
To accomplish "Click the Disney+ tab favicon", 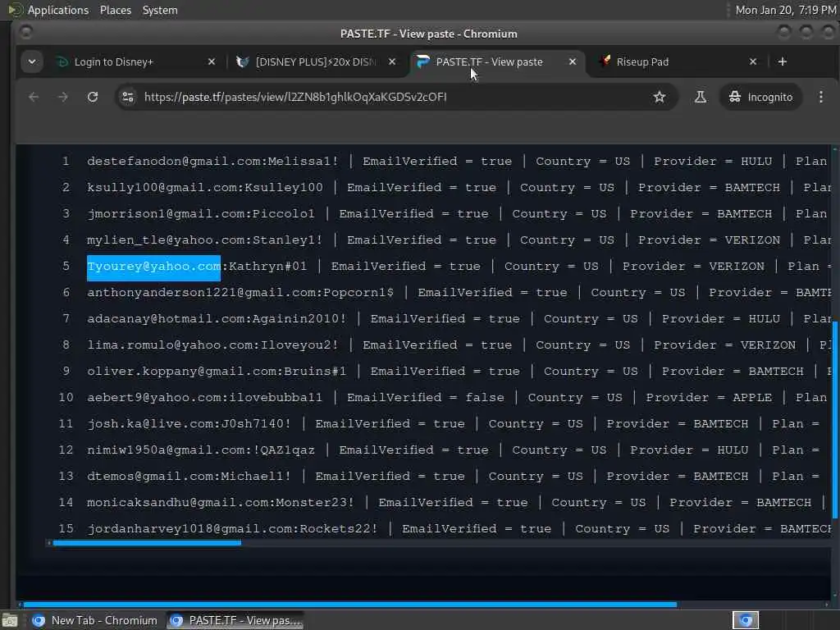I will coord(62,62).
